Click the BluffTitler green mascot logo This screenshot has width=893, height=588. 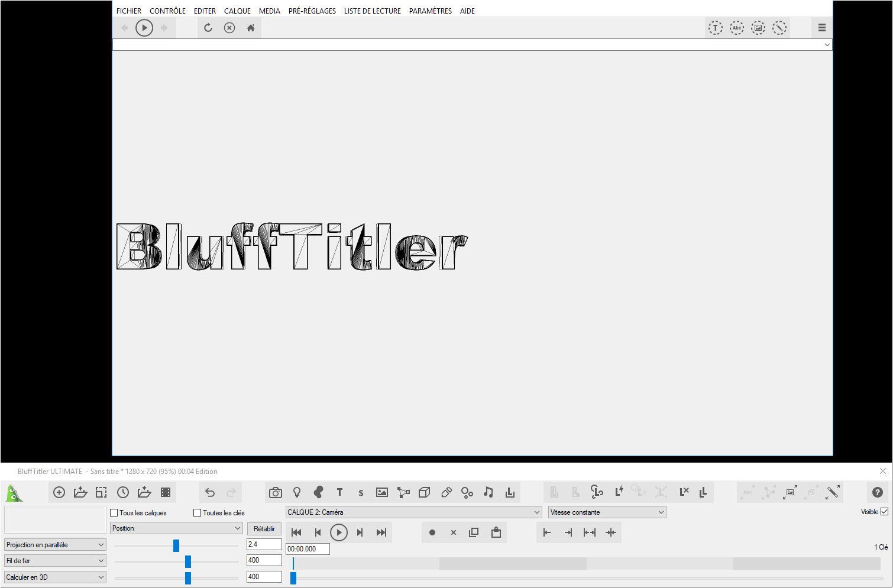[14, 492]
